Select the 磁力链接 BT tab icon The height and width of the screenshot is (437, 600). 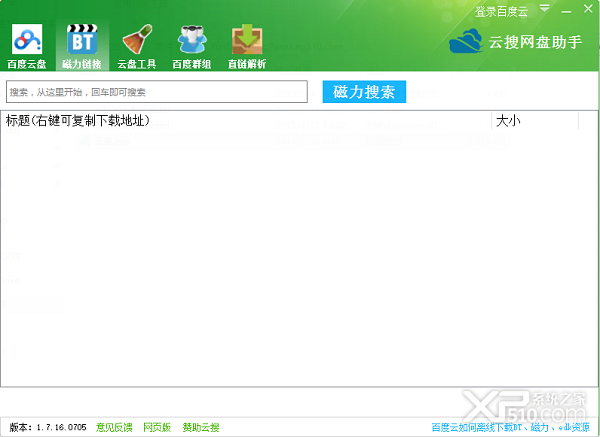click(82, 39)
